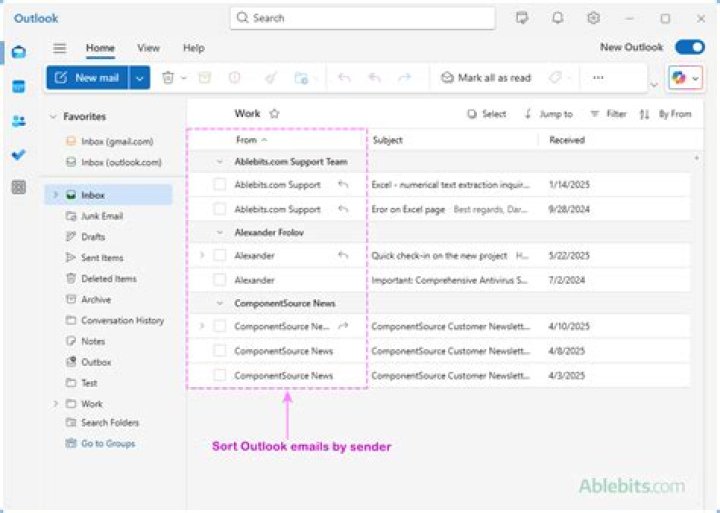Click the Go to Groups link
This screenshot has height=513, width=720.
pos(101,444)
